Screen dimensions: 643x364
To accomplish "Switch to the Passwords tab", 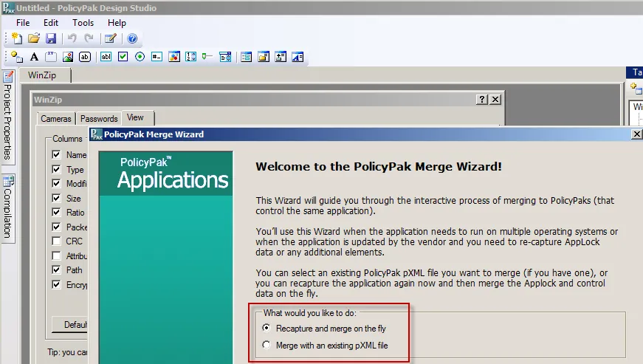I will point(99,118).
